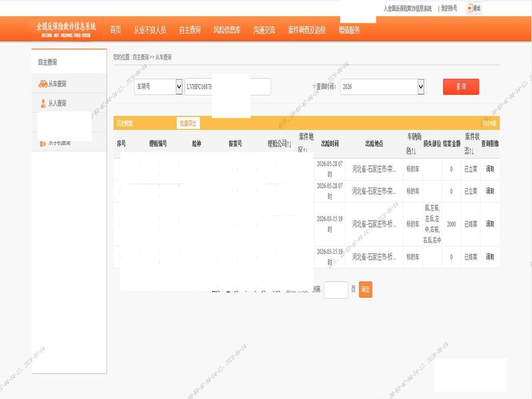532x399 pixels.
Task: Click the logout 退出 icon button
Action: coord(473,8)
